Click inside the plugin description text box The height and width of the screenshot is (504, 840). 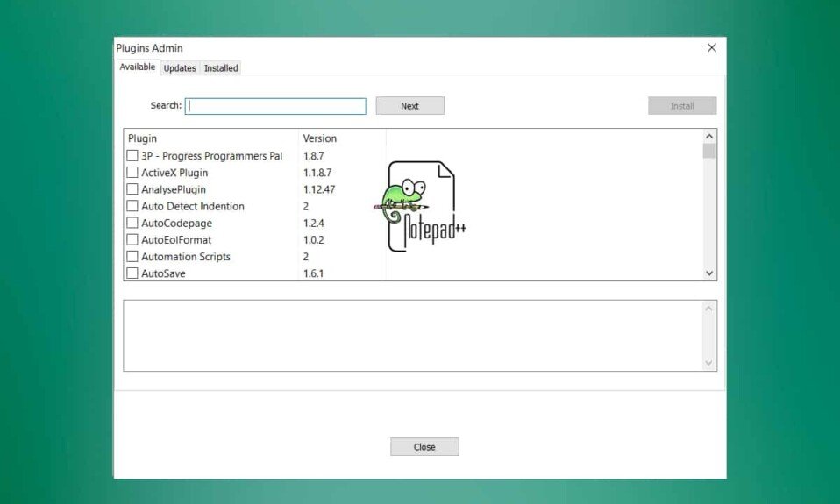coord(412,336)
